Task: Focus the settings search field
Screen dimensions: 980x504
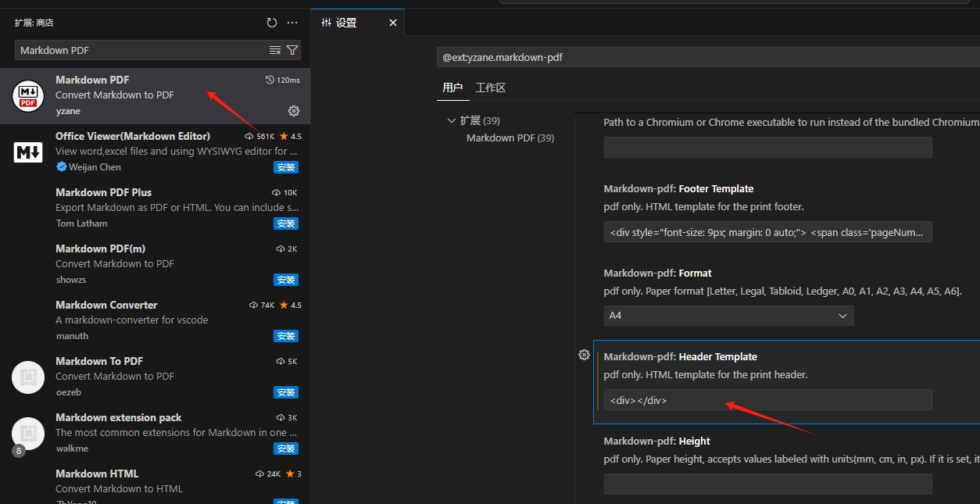Action: click(x=708, y=57)
